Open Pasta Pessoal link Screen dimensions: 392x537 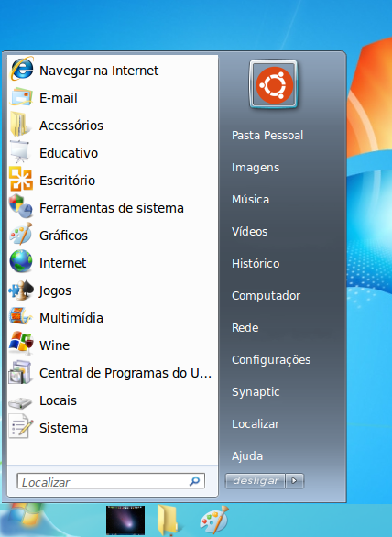point(267,136)
